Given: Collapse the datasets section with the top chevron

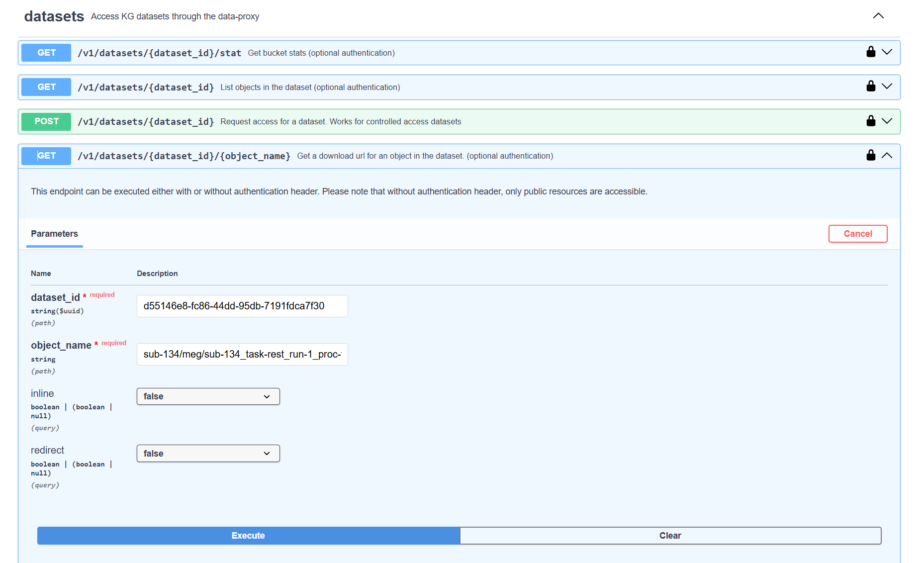Looking at the screenshot, I should 878,16.
